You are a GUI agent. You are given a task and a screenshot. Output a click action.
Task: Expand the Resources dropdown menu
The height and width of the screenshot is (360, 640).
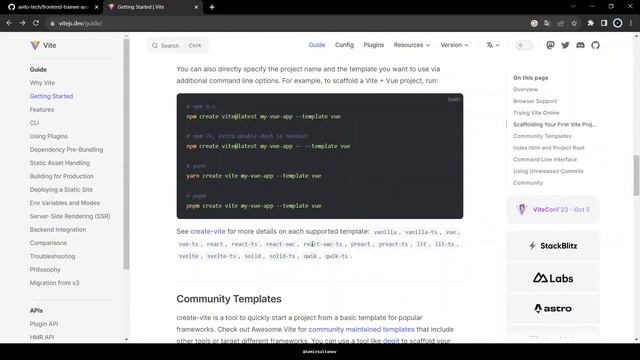coord(412,45)
